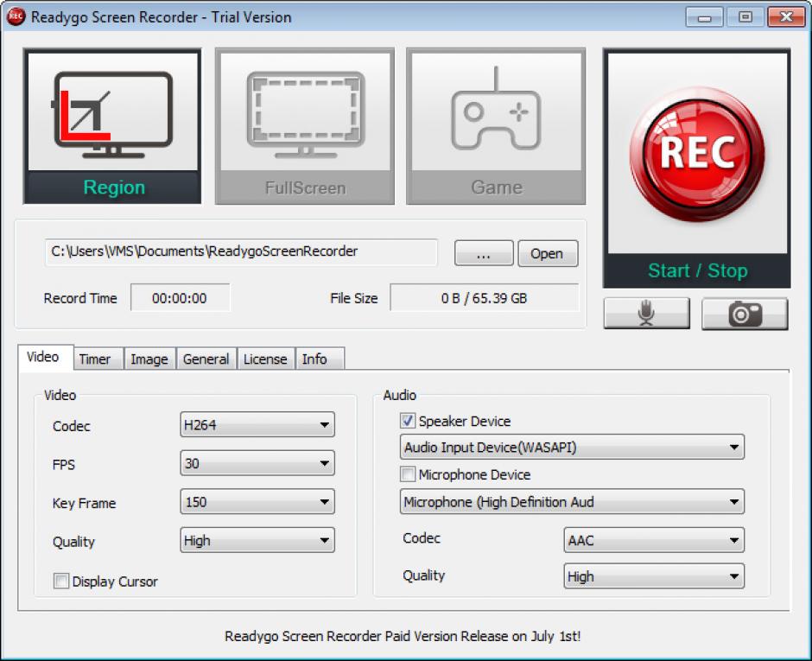Click the camera screenshot button

pos(745,314)
